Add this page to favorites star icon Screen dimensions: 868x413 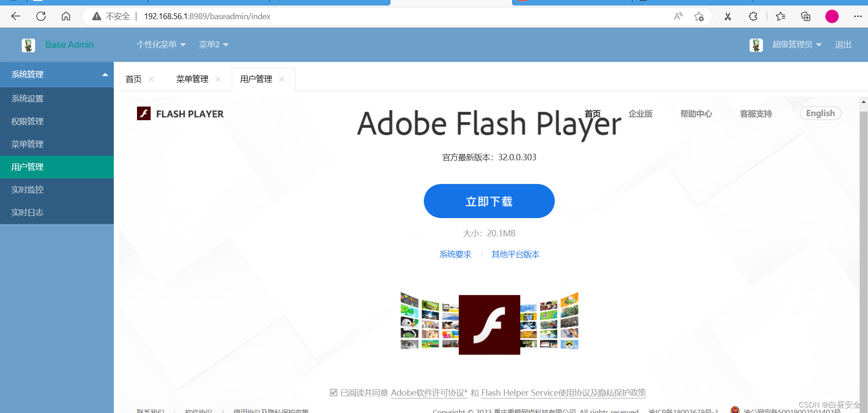click(x=699, y=16)
